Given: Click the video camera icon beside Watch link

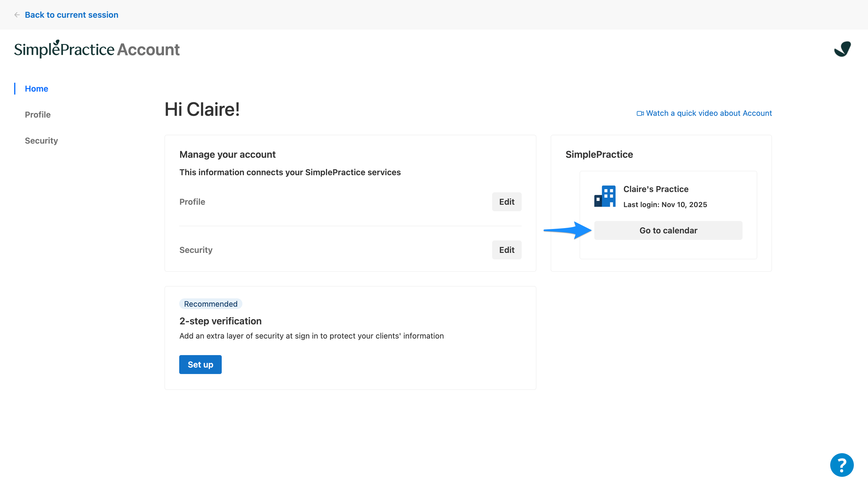Looking at the screenshot, I should 640,113.
